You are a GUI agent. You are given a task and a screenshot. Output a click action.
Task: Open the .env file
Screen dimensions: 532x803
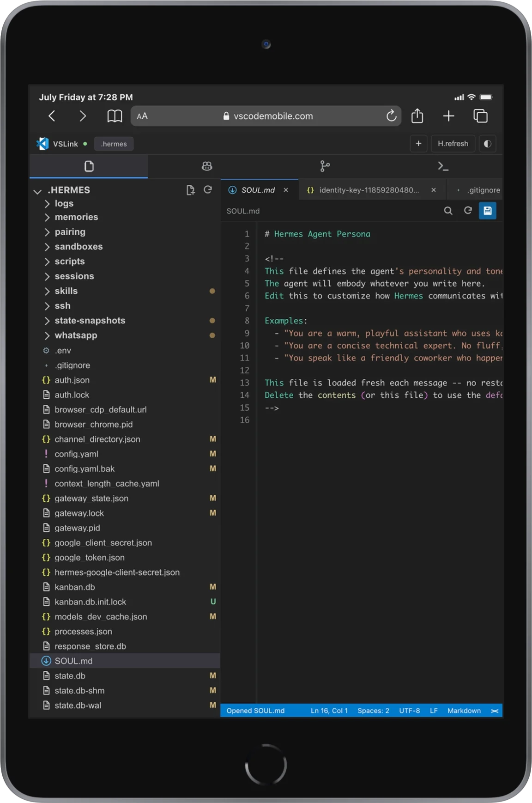point(125,350)
